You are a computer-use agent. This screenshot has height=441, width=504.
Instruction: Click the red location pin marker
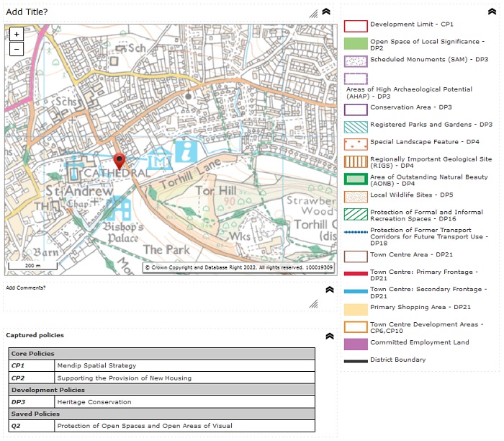(x=120, y=161)
